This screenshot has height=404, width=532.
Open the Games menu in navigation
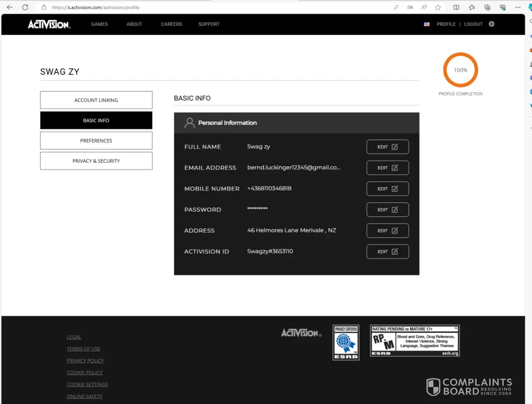pyautogui.click(x=99, y=24)
